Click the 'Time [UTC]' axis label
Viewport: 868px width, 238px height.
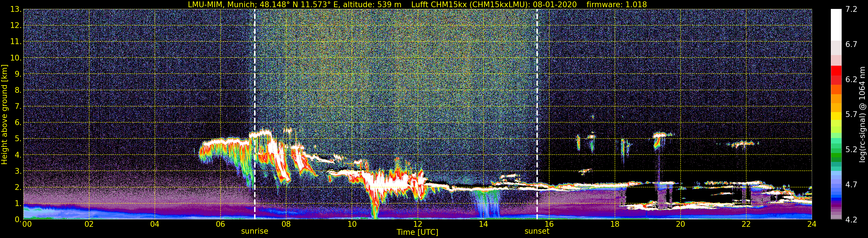(417, 232)
